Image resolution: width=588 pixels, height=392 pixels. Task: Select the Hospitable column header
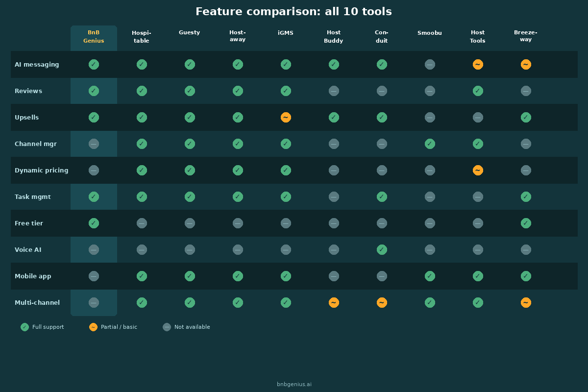point(142,37)
